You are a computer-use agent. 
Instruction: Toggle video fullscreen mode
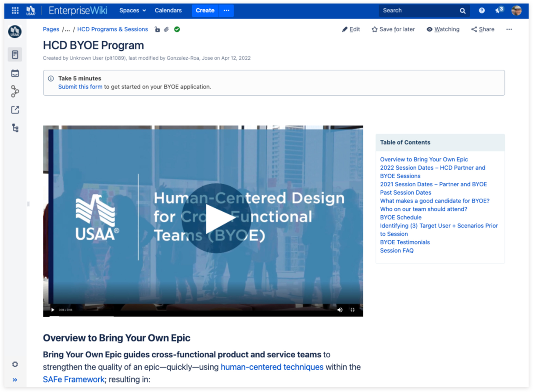[352, 310]
